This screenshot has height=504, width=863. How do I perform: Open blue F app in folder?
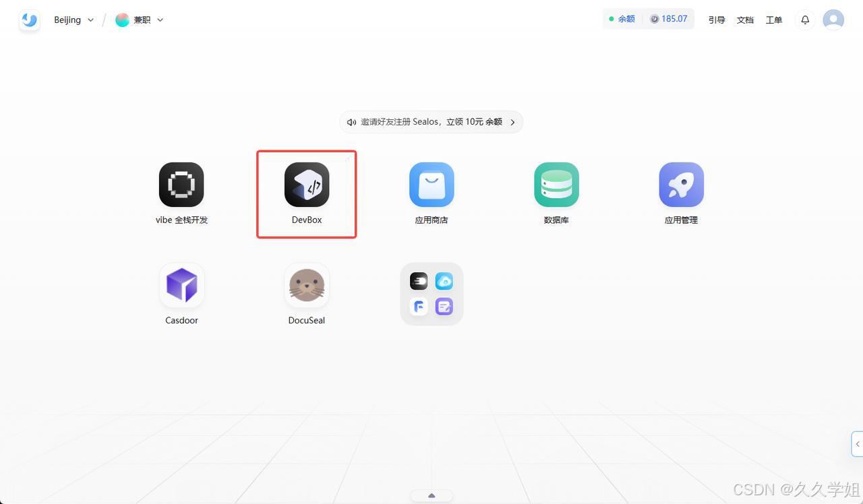419,307
